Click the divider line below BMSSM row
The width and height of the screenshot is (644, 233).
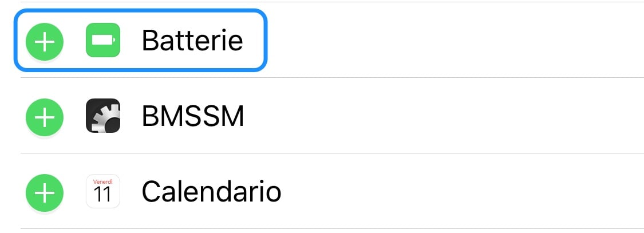pos(332,153)
